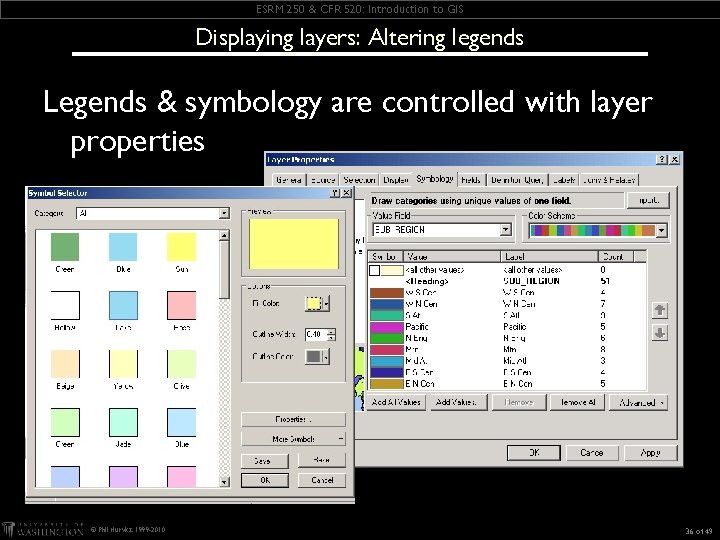
Task: Open the Color Scheme dropdown
Action: 661,231
